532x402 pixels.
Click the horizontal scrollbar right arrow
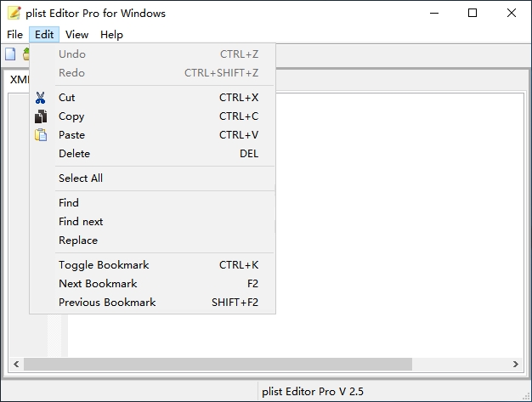click(x=516, y=364)
